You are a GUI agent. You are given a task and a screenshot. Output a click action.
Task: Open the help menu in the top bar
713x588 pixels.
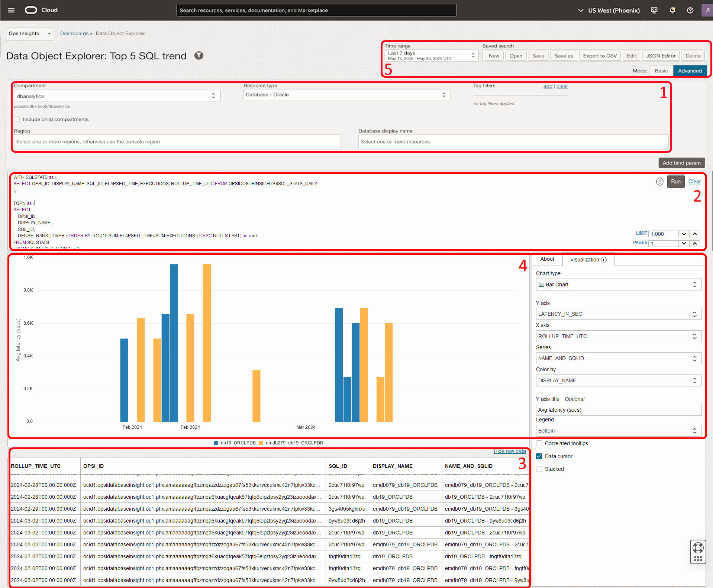click(x=690, y=10)
